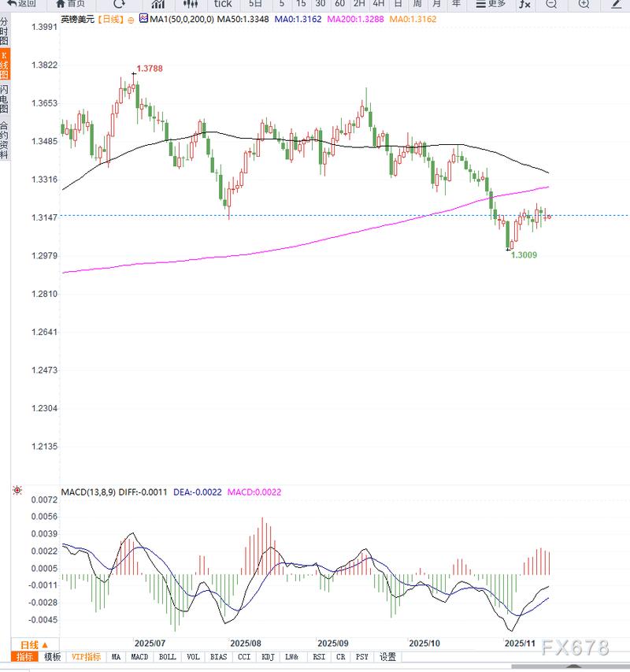Switch to 分时图 side tab
Screen dimensions: 630x672
(4, 32)
